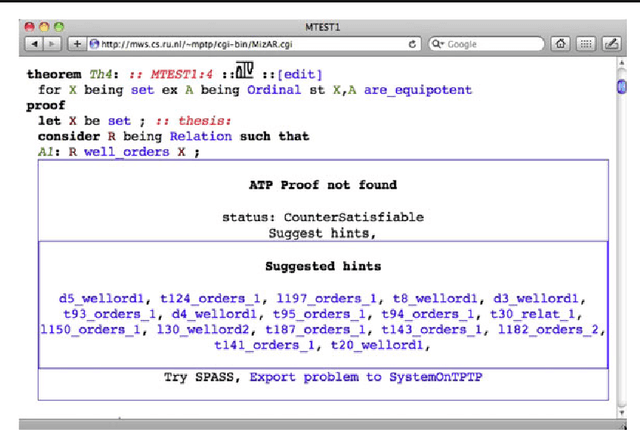Image resolution: width=640 pixels, height=430 pixels.
Task: Click the rightmost toolbar icon
Action: (609, 44)
